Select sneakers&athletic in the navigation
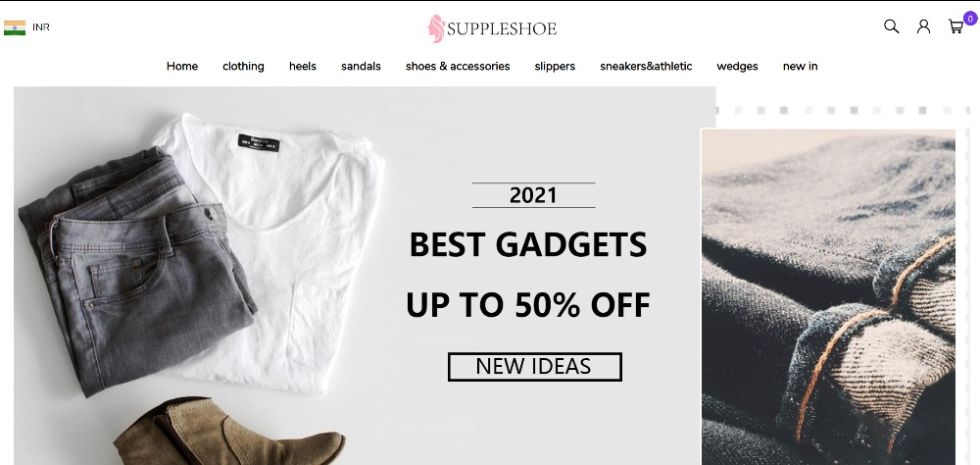 point(646,67)
